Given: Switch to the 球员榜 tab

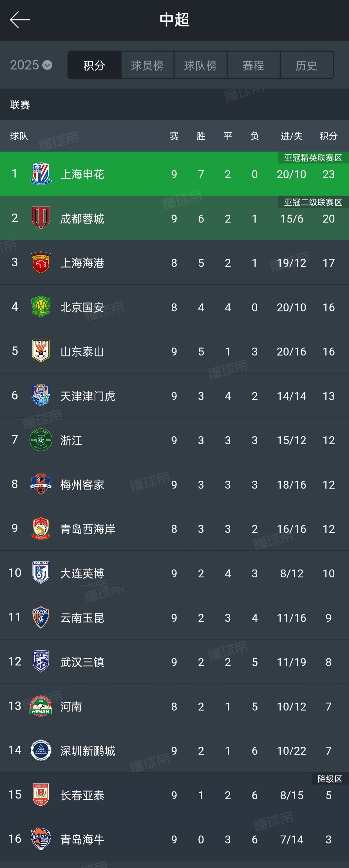Looking at the screenshot, I should tap(147, 65).
